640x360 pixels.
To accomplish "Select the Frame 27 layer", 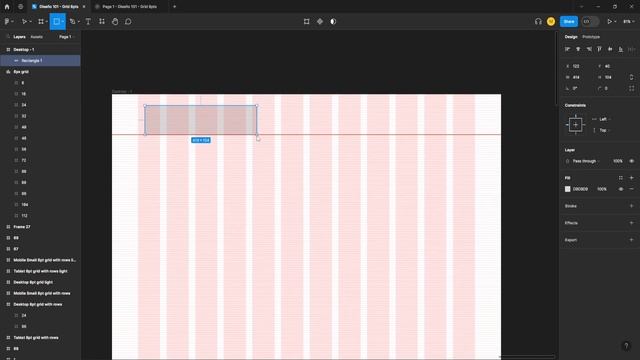I will (x=40, y=227).
